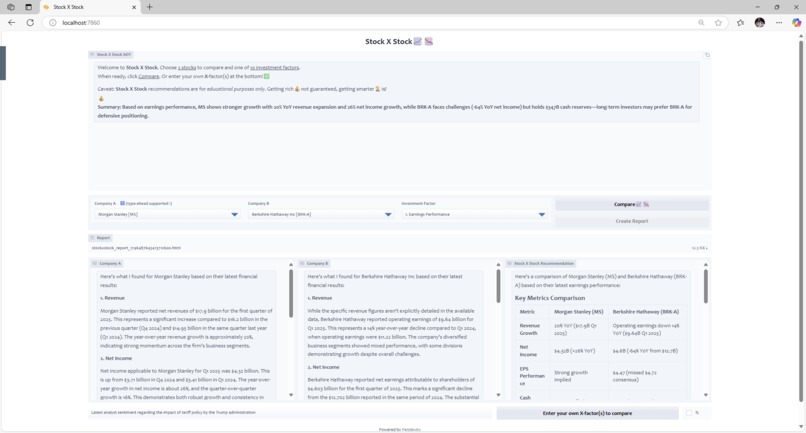This screenshot has height=433, width=806.
Task: Select the Stock X Stock browser tab
Action: pyautogui.click(x=90, y=7)
